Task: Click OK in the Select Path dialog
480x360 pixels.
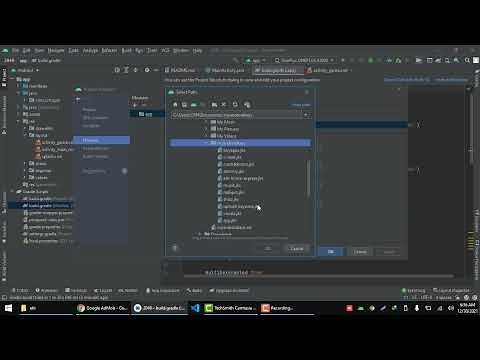Action: 268,249
